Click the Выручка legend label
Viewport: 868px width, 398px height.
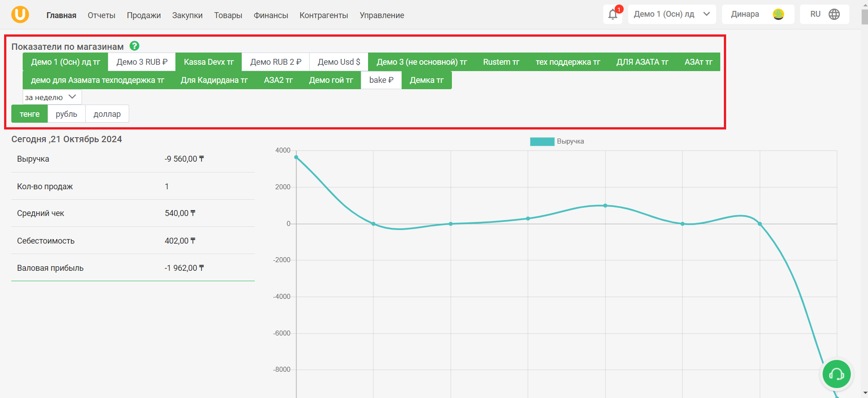coord(570,141)
